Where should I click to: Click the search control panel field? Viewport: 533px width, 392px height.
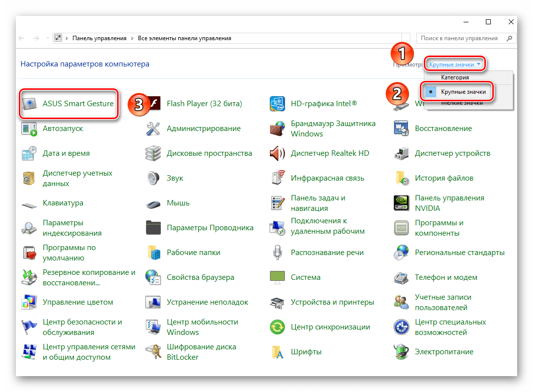(459, 38)
